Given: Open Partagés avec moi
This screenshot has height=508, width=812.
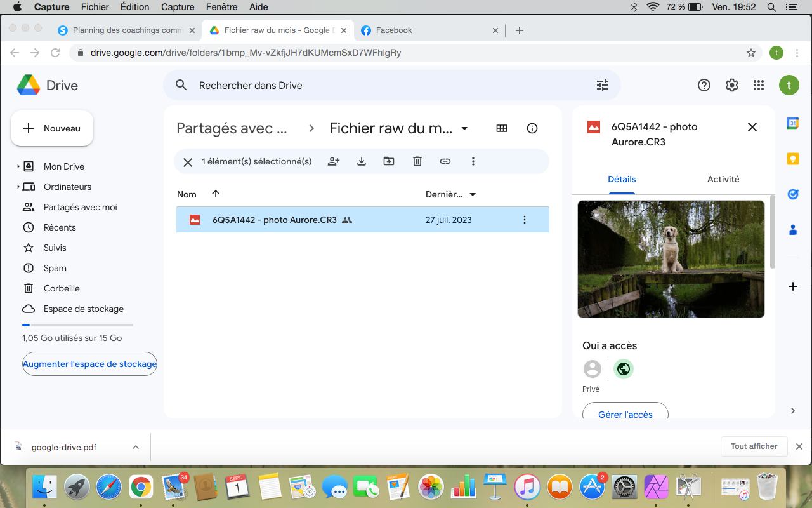Looking at the screenshot, I should 80,207.
